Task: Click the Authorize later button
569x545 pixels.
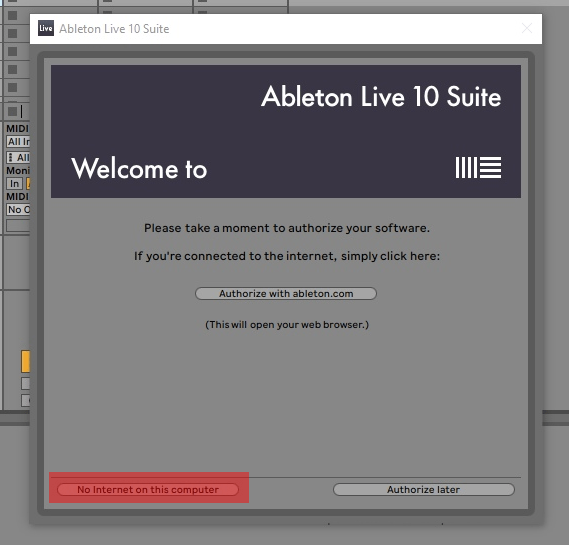Action: (x=423, y=489)
